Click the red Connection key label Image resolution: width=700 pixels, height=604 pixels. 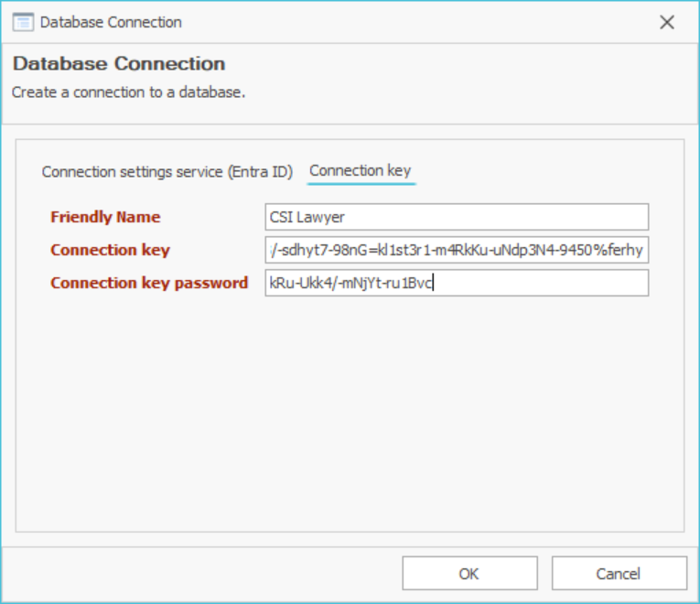tap(110, 250)
